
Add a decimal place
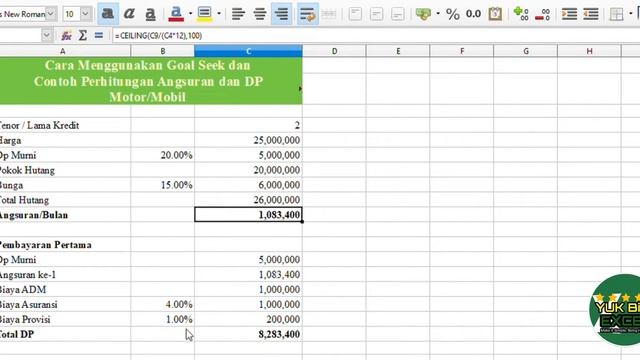521,14
